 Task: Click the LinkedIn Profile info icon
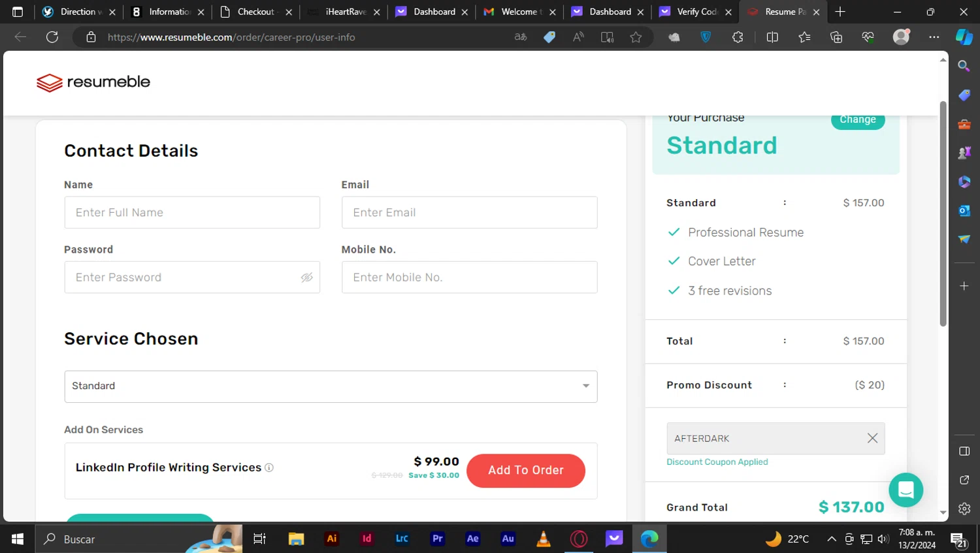[x=269, y=467]
